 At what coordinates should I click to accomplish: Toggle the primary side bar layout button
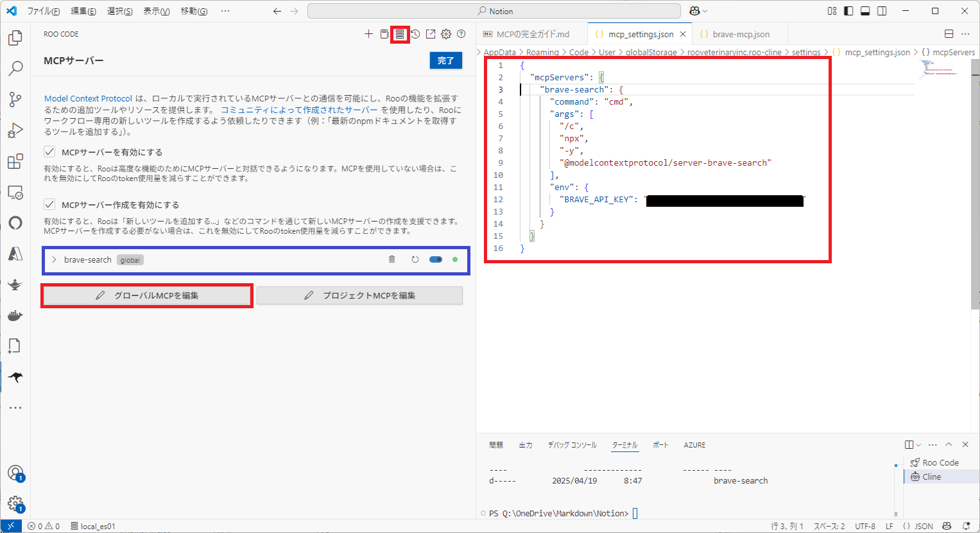tap(848, 11)
